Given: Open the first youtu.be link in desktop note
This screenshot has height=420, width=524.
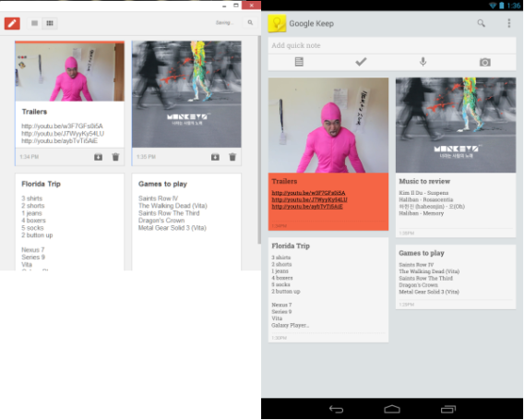Looking at the screenshot, I should 62,126.
